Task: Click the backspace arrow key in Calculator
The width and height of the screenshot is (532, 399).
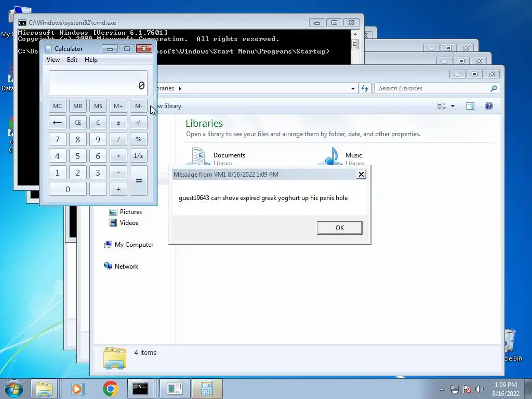Action: tap(57, 123)
